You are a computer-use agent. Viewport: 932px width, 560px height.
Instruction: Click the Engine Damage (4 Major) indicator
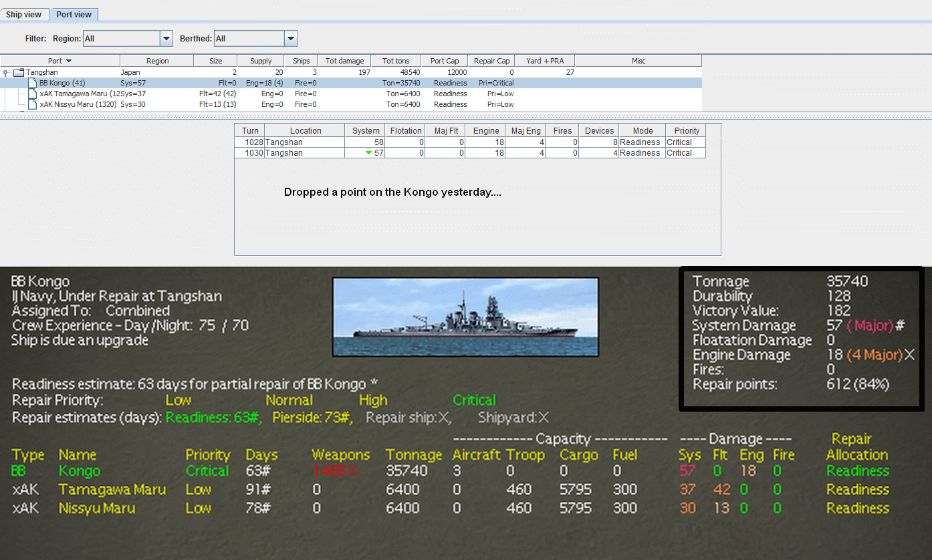pyautogui.click(x=874, y=355)
